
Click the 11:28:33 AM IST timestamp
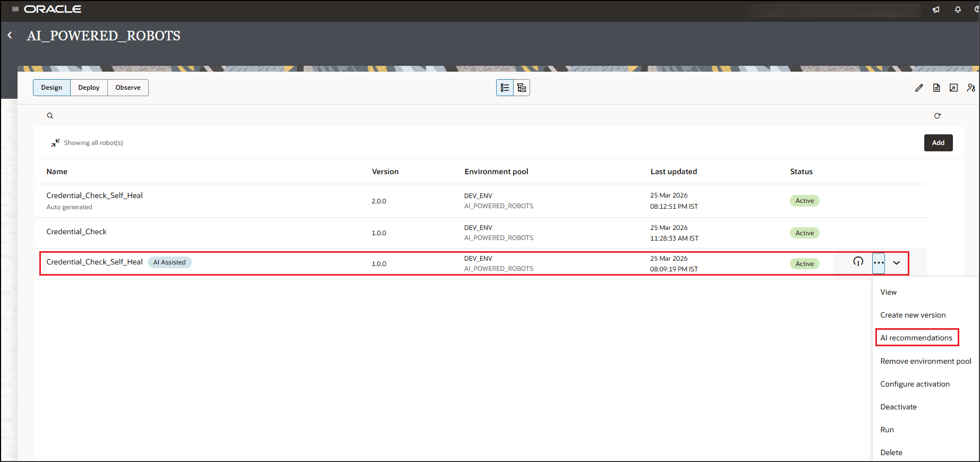pyautogui.click(x=674, y=238)
